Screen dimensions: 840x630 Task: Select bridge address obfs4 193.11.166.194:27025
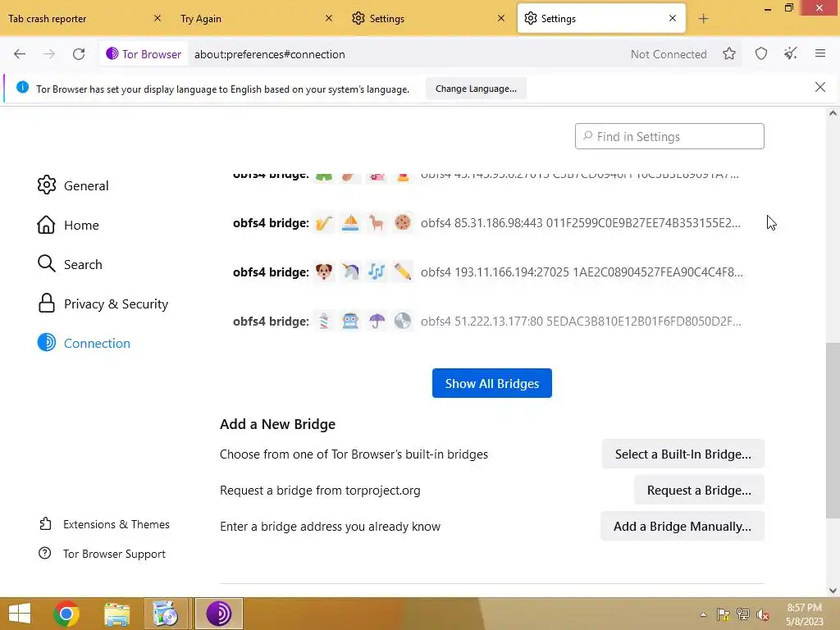582,272
